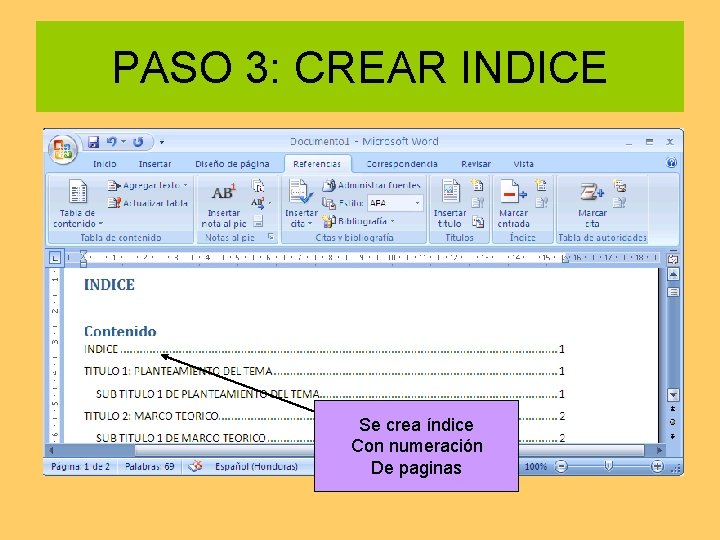Open Notas al pie dialog launcher
720x540 pixels.
tap(271, 237)
